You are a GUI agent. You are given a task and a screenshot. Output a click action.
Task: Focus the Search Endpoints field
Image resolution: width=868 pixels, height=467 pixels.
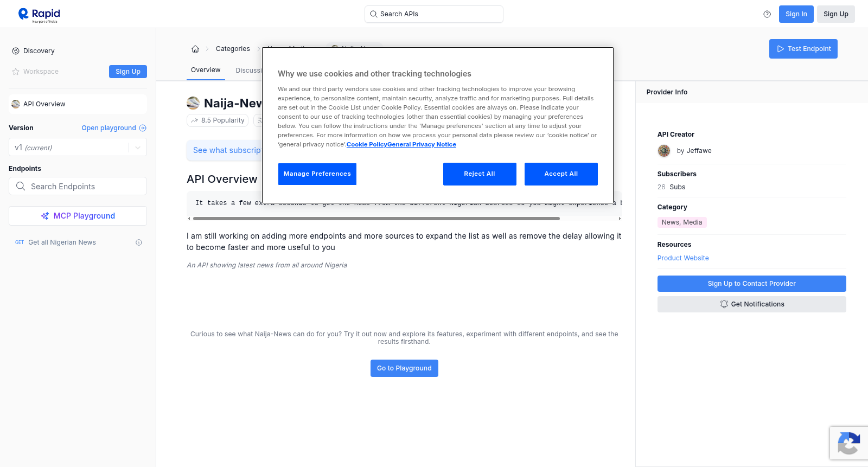click(x=78, y=186)
